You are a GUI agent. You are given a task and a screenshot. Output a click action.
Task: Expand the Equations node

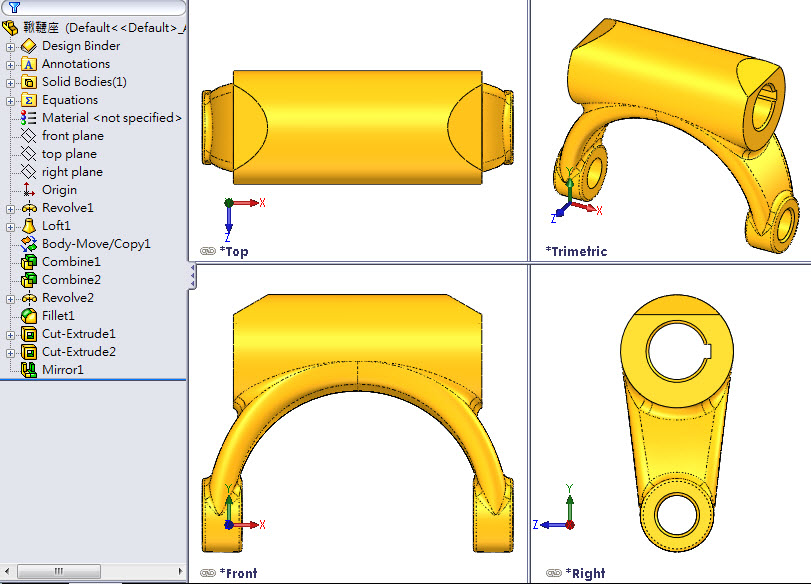coord(10,101)
